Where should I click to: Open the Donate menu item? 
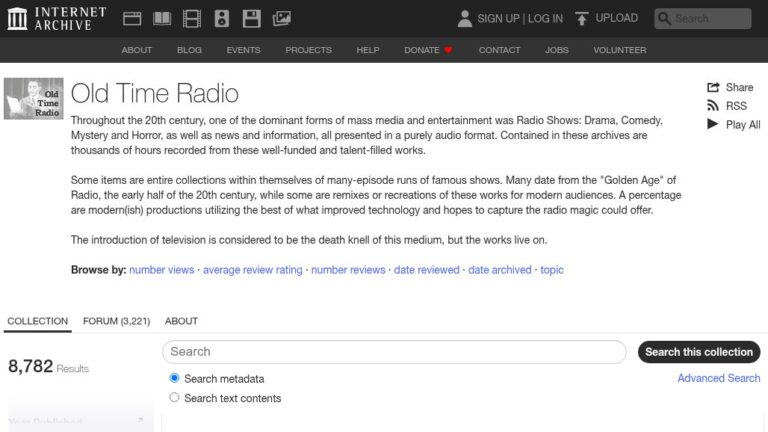point(428,50)
